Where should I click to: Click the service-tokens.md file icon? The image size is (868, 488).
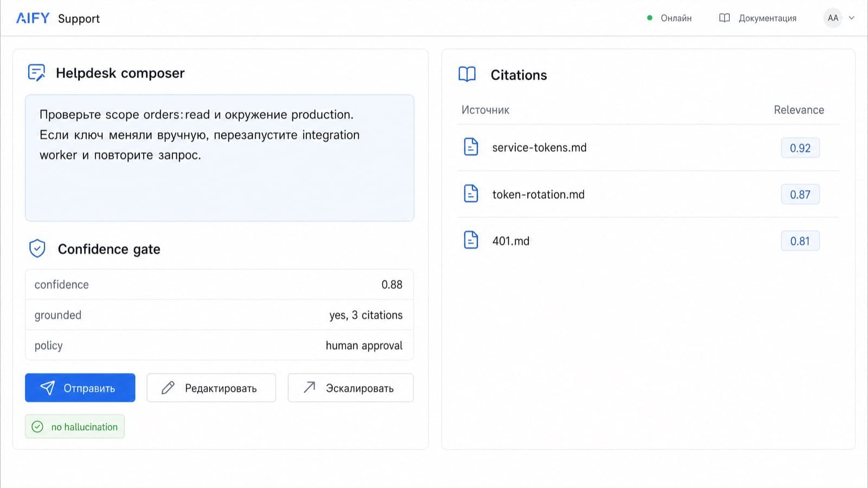pos(471,147)
